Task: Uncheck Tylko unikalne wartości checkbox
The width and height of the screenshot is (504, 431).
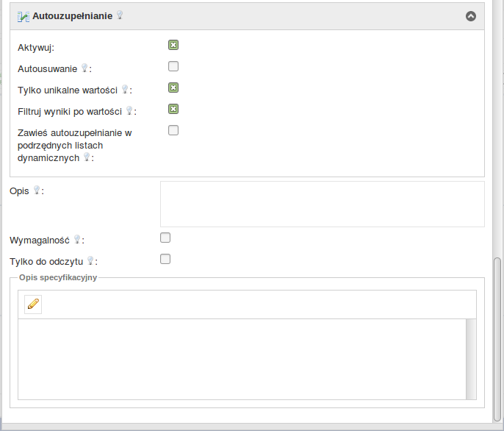Action: coord(173,88)
